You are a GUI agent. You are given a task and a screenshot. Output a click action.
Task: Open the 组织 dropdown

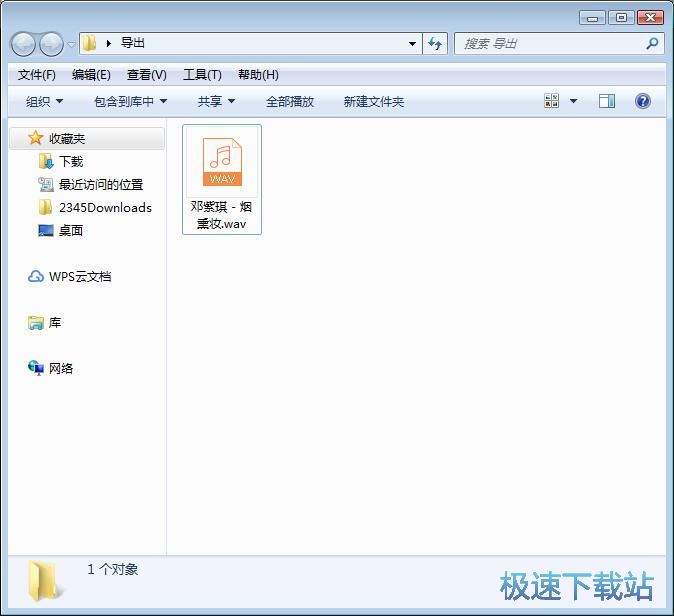coord(45,102)
